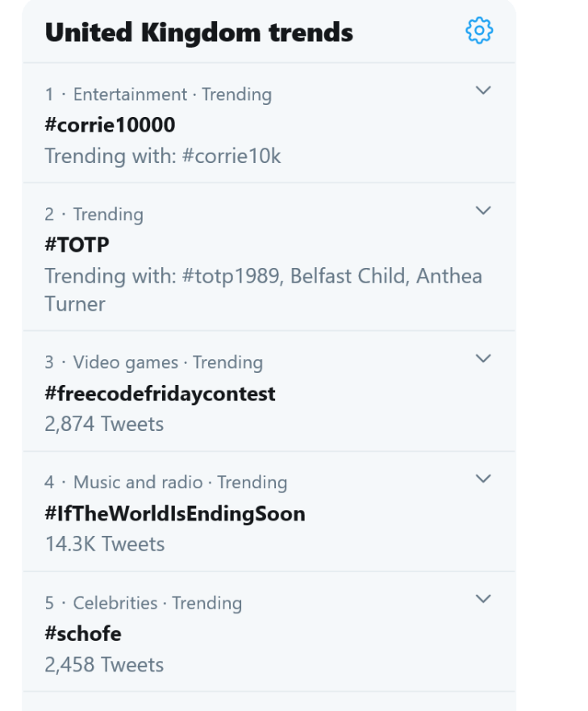Click "1 · Entertainment · Trending" label
This screenshot has width=588, height=711.
click(x=158, y=94)
